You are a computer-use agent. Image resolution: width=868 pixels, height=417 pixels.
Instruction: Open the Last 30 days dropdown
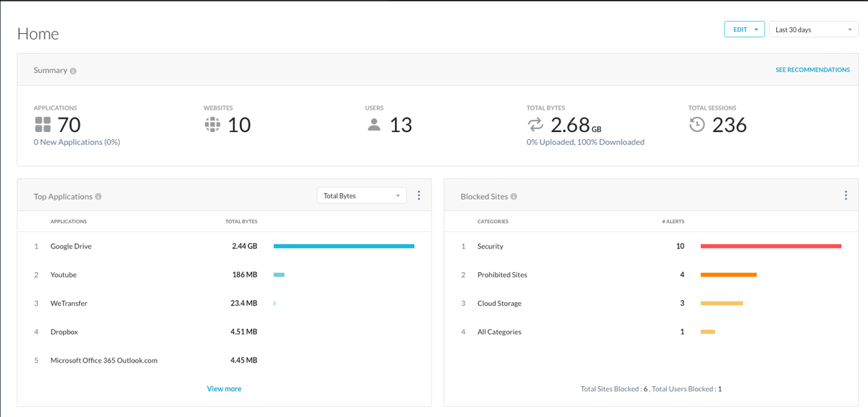[x=813, y=29]
